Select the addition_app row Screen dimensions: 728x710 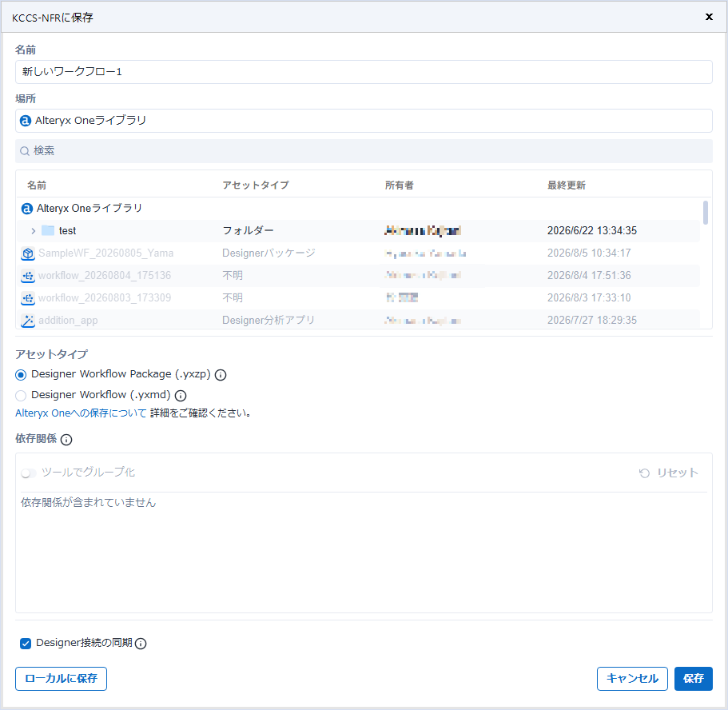click(360, 320)
